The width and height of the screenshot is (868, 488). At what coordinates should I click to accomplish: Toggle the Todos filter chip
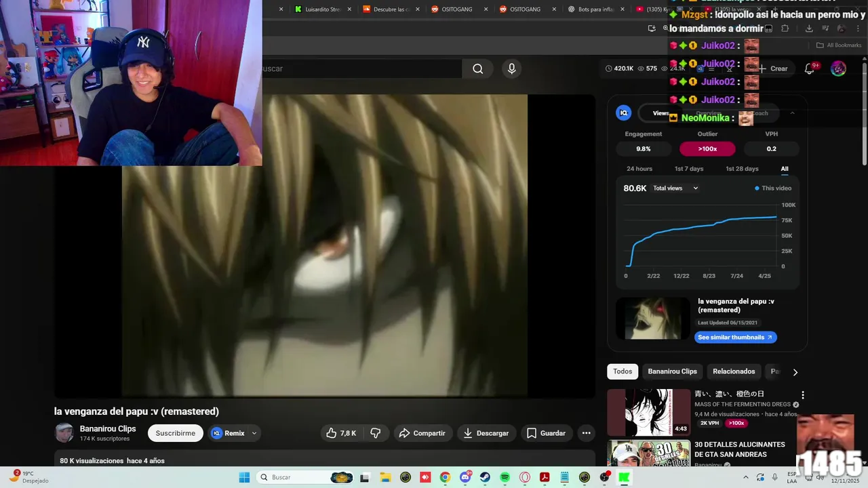pyautogui.click(x=623, y=371)
